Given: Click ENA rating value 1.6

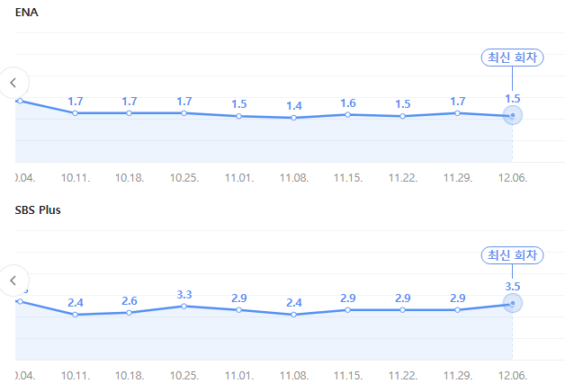Looking at the screenshot, I should click(x=348, y=103).
